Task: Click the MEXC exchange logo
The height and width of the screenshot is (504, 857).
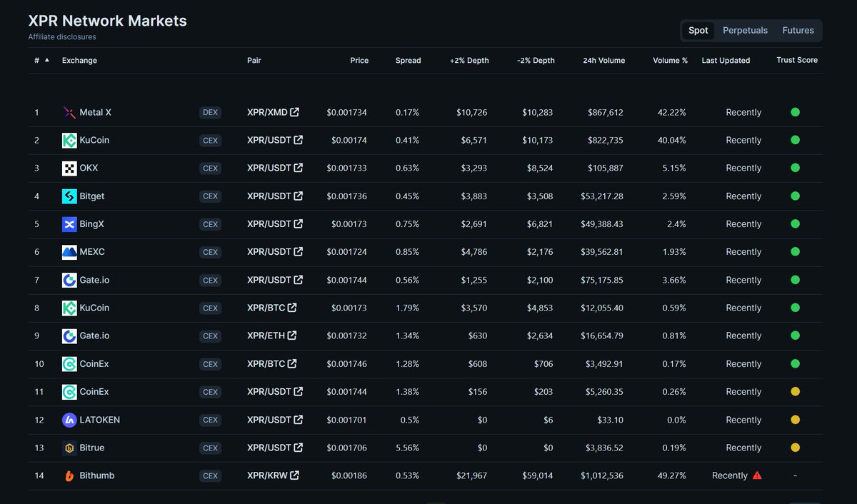Action: click(69, 252)
